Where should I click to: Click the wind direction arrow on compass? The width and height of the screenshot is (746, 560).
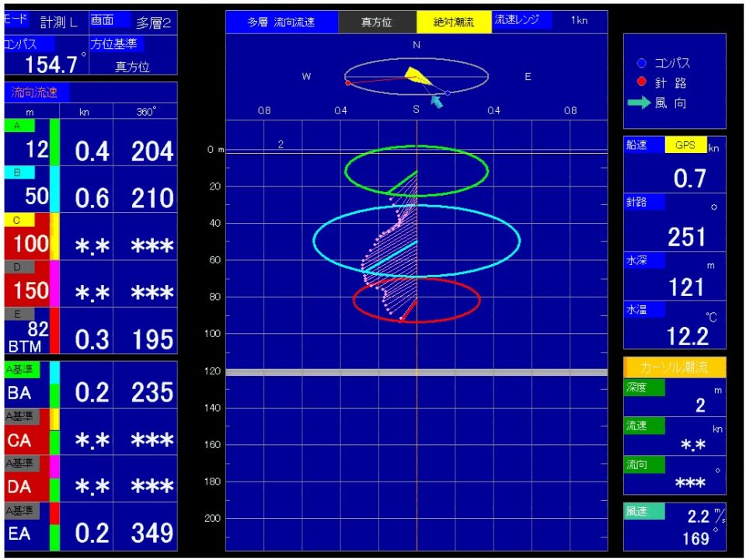[x=437, y=101]
